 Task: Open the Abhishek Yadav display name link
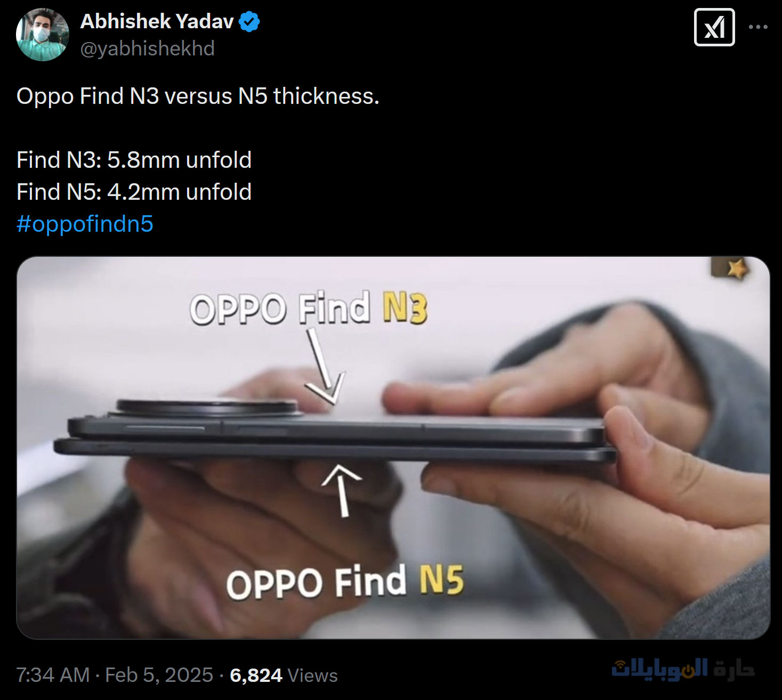click(x=157, y=21)
